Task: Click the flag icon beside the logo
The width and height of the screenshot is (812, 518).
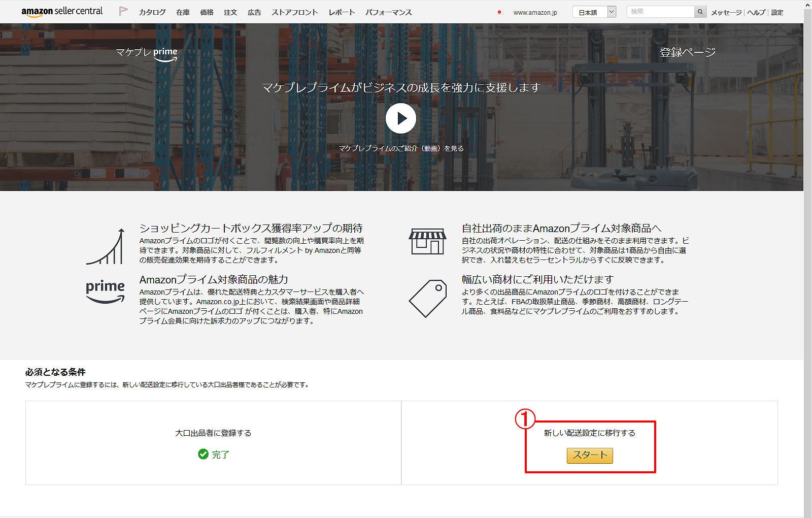Action: [x=123, y=11]
